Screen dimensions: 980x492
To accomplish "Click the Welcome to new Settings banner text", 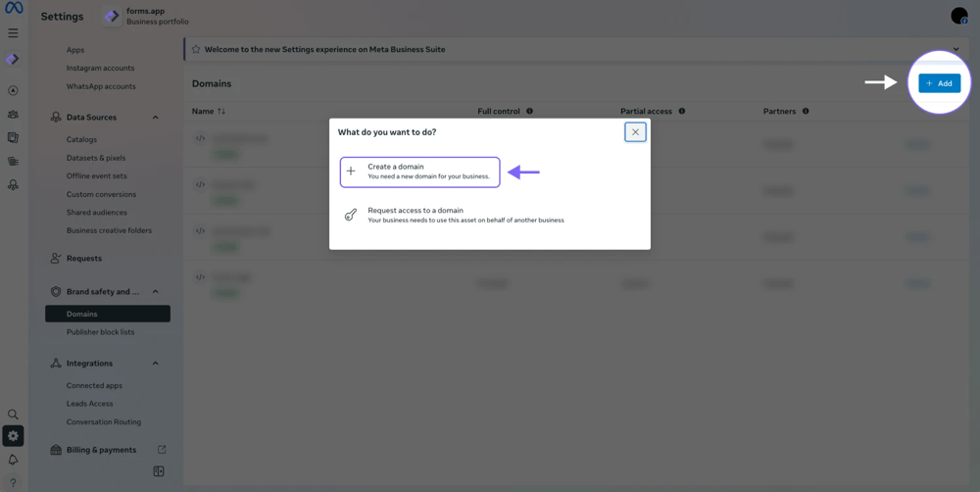I will point(324,49).
